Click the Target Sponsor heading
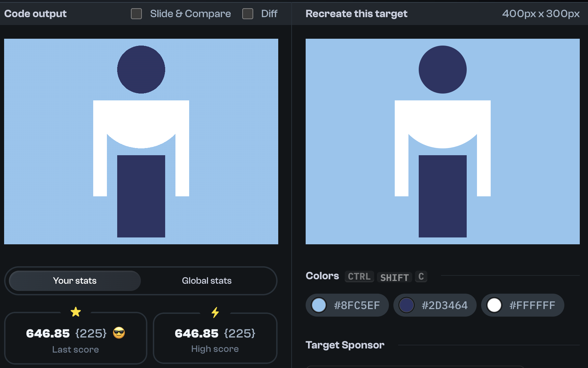Image resolution: width=588 pixels, height=368 pixels. (345, 345)
